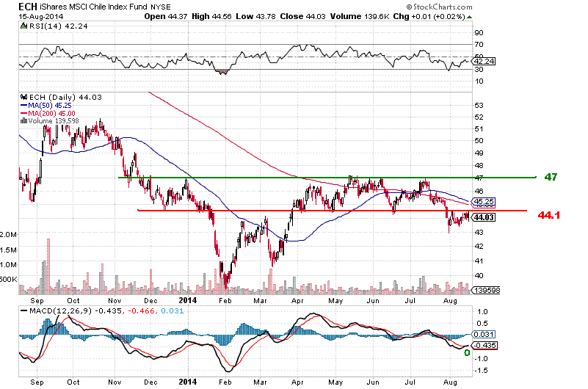Click the -1.5 label on the MACD axis
The width and height of the screenshot is (588, 389).
(481, 371)
